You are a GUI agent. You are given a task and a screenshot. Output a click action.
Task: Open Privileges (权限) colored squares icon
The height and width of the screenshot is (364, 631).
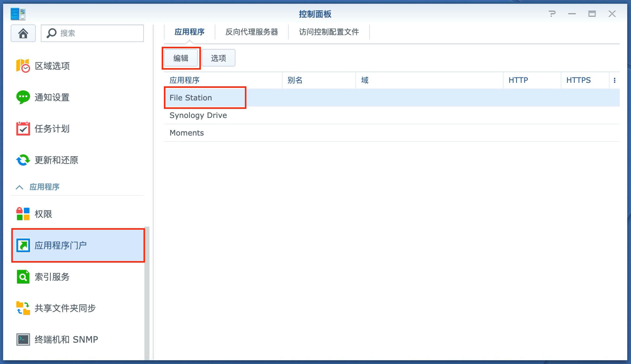(23, 214)
